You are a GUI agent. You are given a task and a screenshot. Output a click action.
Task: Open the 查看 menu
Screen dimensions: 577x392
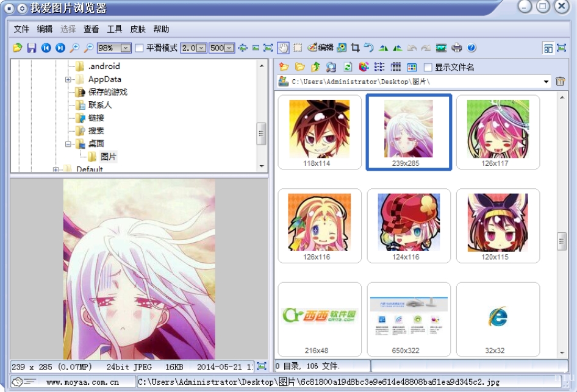tap(91, 29)
